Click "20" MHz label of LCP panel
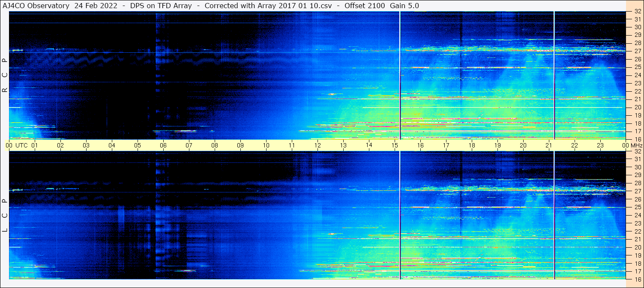Viewport: 644px width, 288px height. click(x=638, y=247)
